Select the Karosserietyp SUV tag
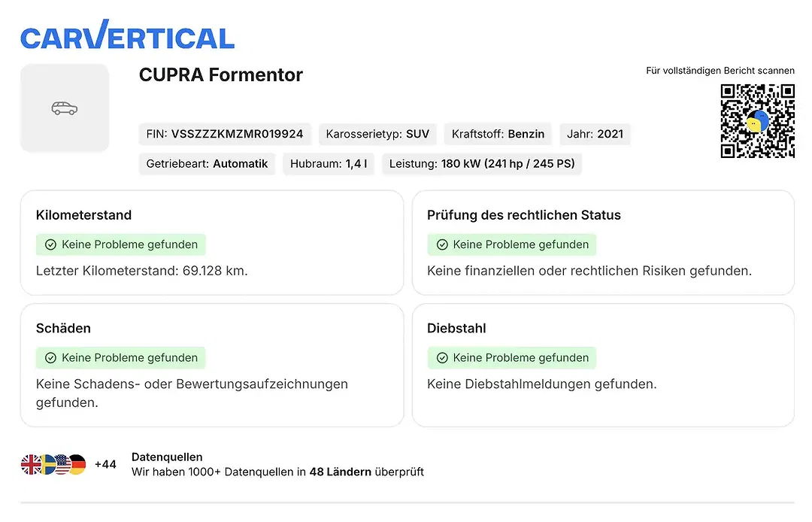 tap(377, 134)
